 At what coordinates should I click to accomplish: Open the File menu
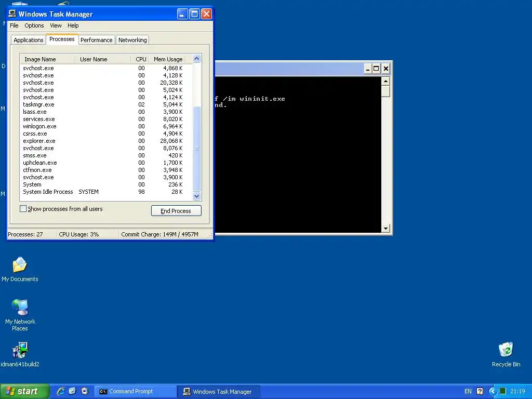[x=14, y=25]
